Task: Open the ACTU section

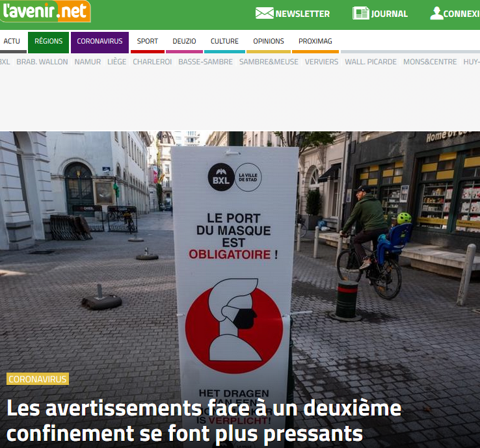Action: coord(12,41)
